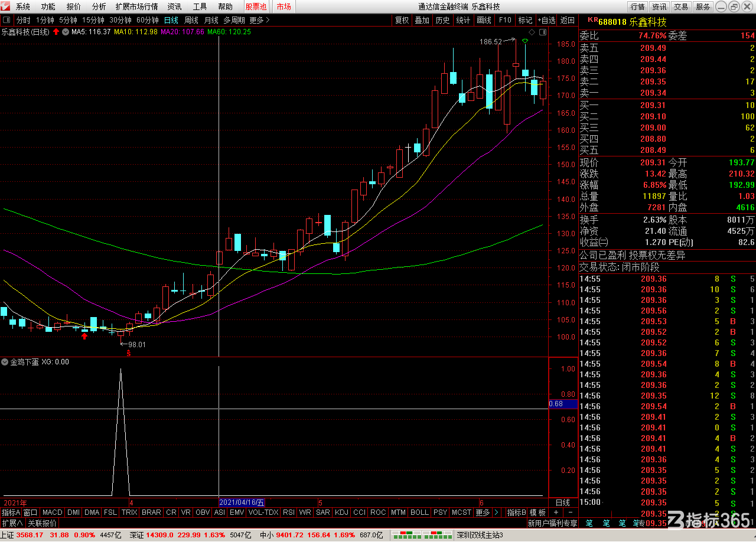Click the green down-arrow marker near 186.52
The height and width of the screenshot is (542, 756).
[x=524, y=41]
